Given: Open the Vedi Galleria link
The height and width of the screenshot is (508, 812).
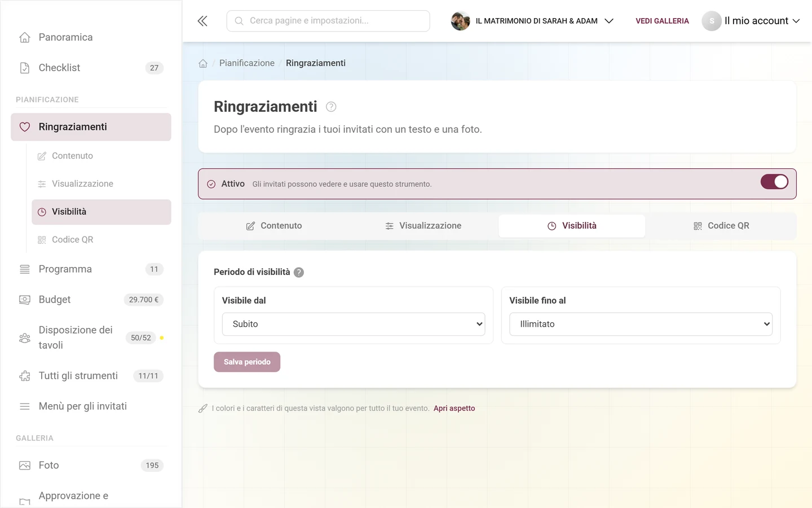Looking at the screenshot, I should coord(662,21).
